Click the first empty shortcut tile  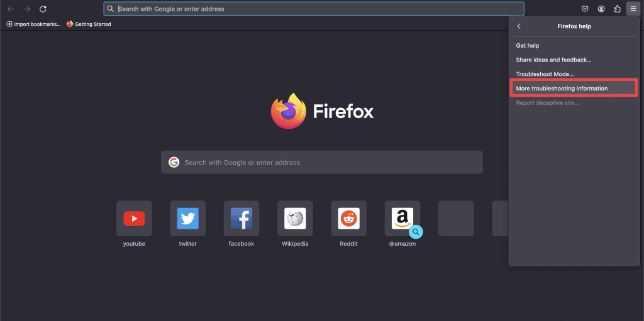[x=456, y=219]
